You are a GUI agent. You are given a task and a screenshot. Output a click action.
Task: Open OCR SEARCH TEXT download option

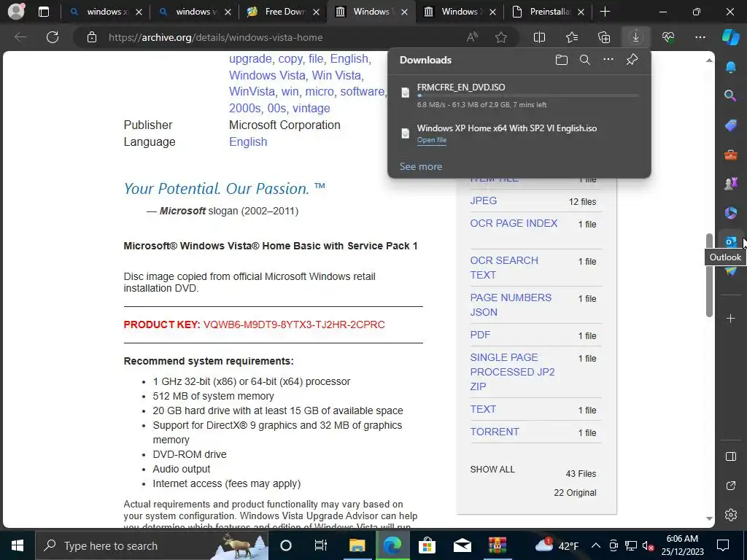pyautogui.click(x=504, y=268)
